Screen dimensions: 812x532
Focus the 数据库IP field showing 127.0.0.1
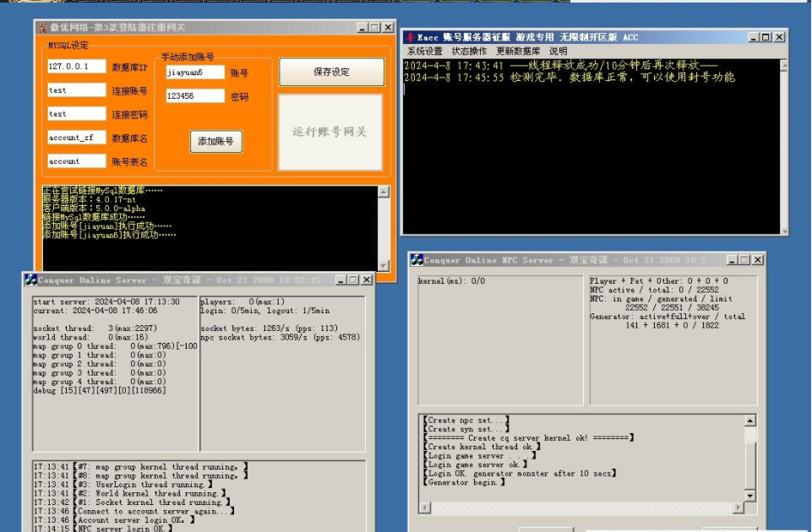(x=76, y=67)
